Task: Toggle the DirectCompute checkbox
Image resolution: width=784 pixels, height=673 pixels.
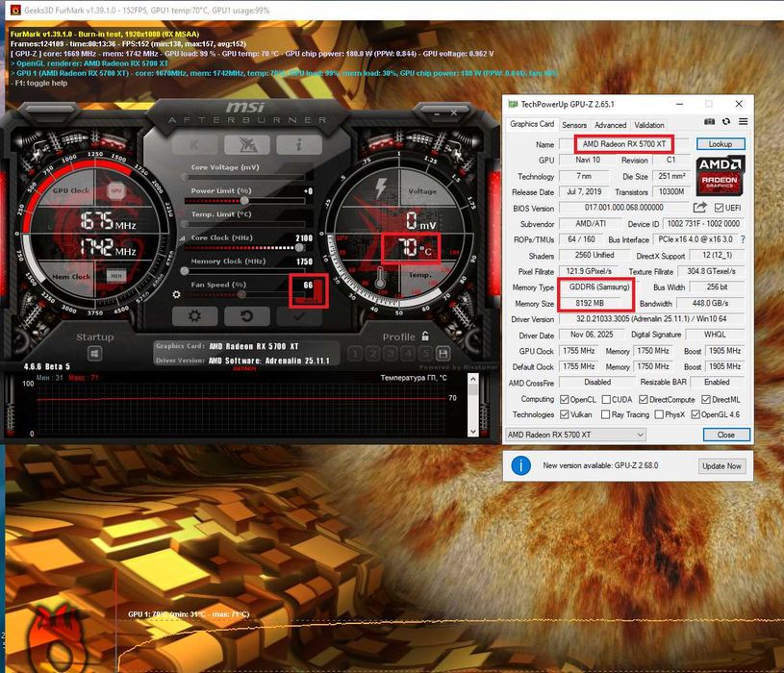Action: (x=644, y=400)
